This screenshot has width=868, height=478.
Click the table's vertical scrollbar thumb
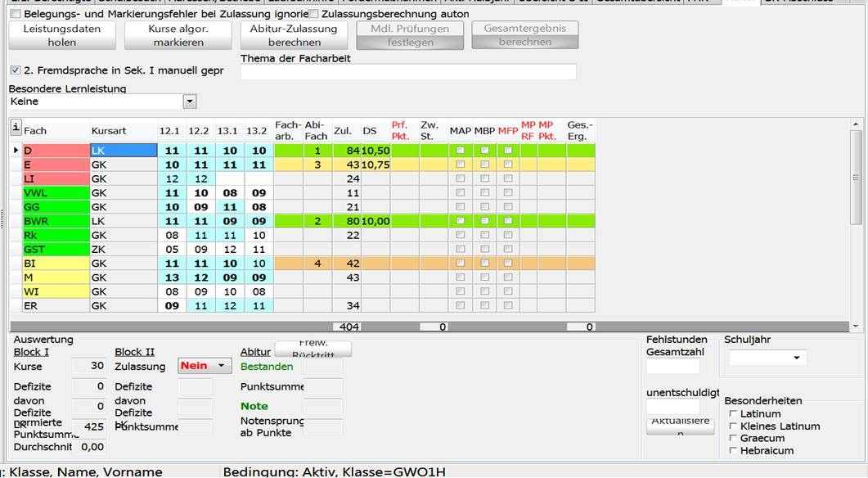[x=856, y=178]
